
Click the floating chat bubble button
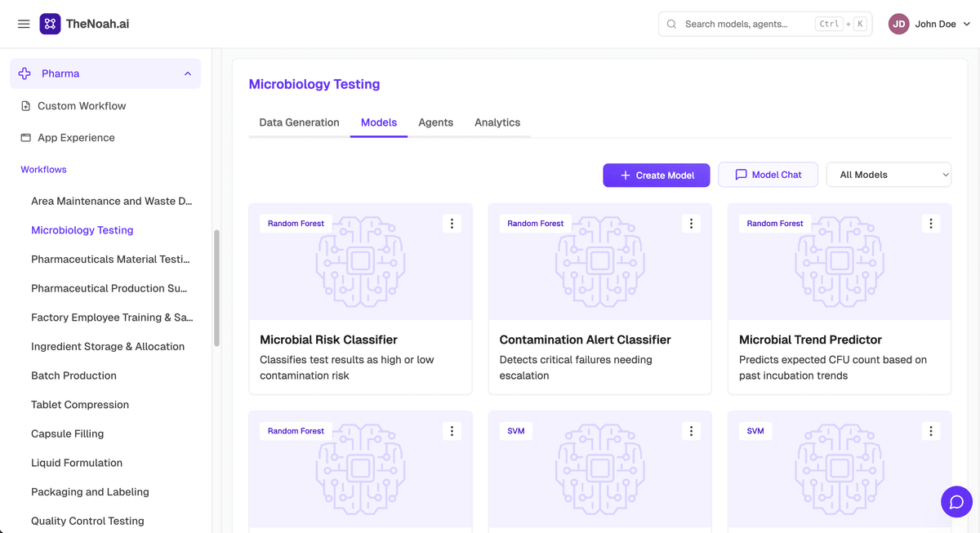956,502
